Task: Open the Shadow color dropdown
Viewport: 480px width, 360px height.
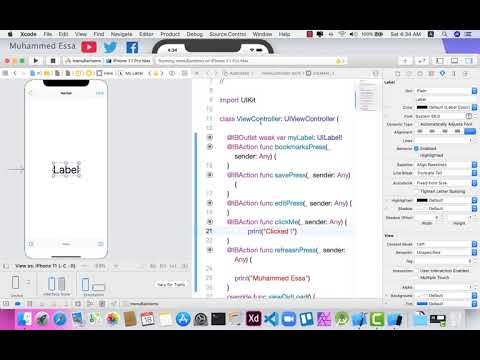Action: click(474, 208)
